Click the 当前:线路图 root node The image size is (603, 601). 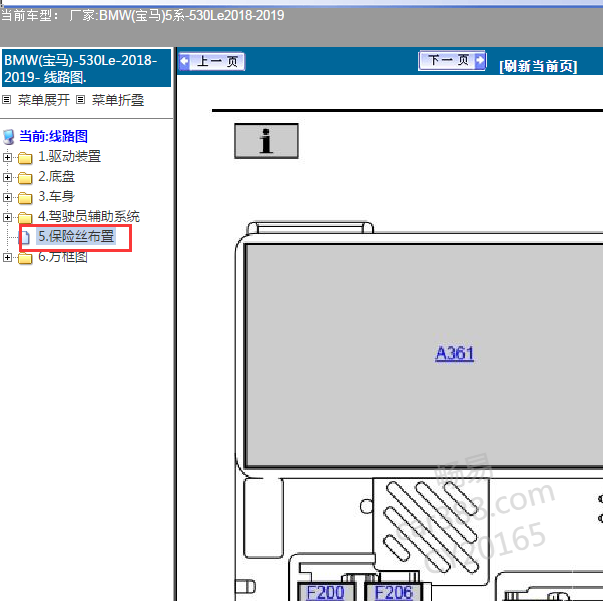point(53,136)
